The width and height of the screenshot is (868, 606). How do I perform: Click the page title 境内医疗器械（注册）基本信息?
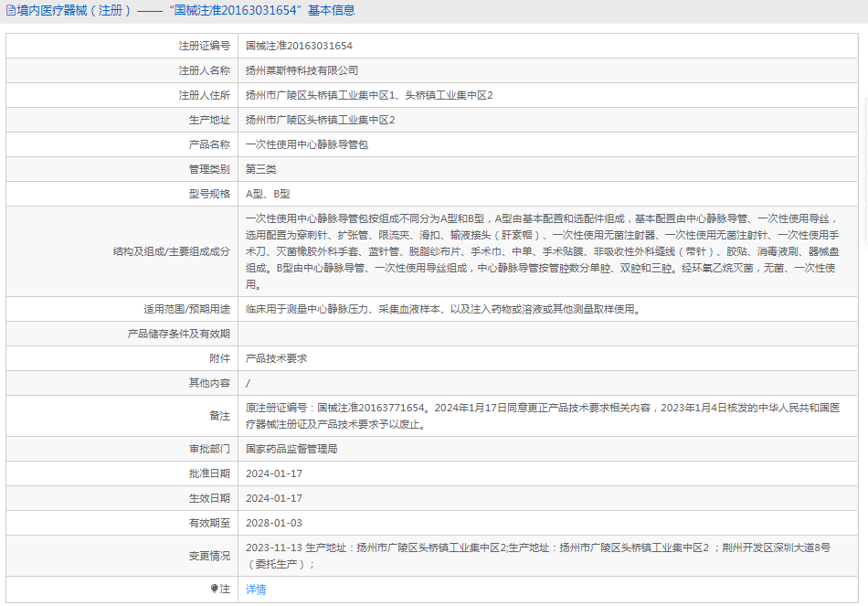(x=186, y=11)
